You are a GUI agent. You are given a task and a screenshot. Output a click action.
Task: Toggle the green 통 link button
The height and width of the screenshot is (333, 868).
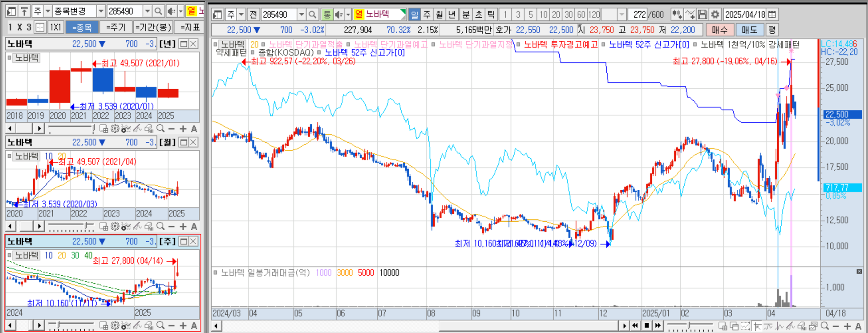(x=327, y=15)
